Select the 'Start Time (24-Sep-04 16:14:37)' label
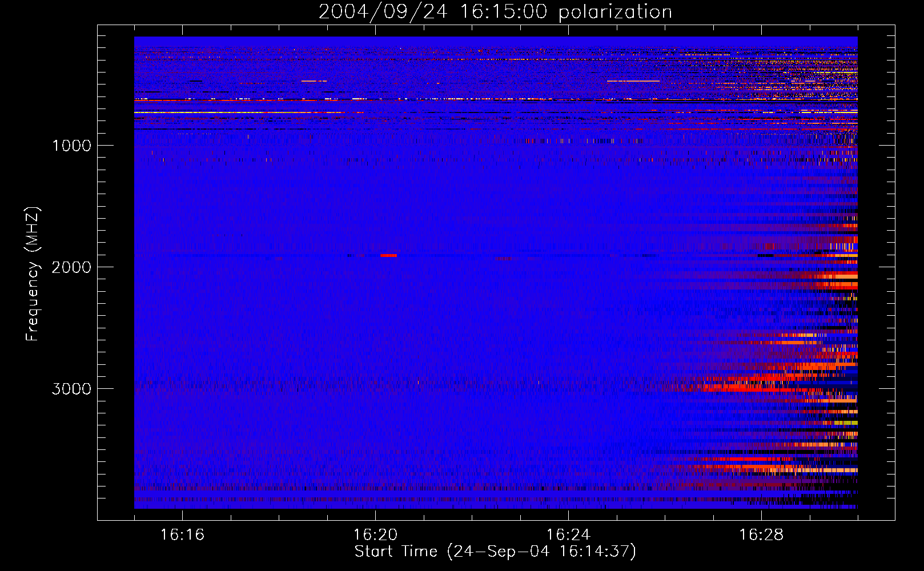 pos(495,552)
